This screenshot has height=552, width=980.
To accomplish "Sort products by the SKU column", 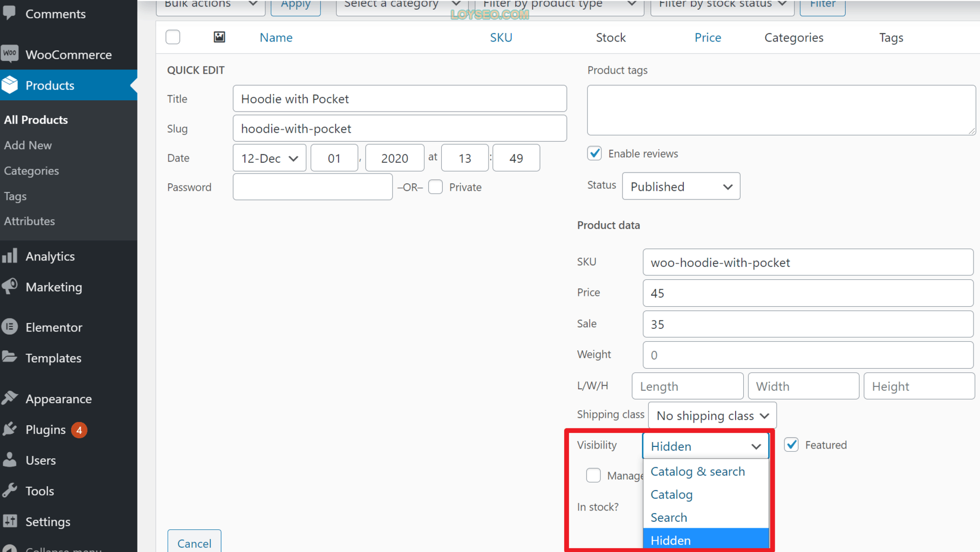I will [x=501, y=37].
